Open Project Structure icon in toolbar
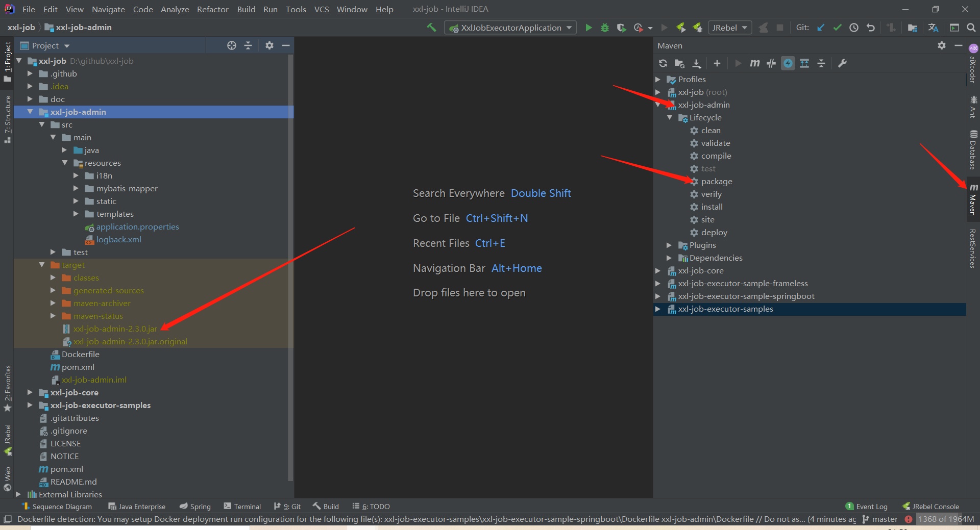The width and height of the screenshot is (980, 530). pos(913,28)
